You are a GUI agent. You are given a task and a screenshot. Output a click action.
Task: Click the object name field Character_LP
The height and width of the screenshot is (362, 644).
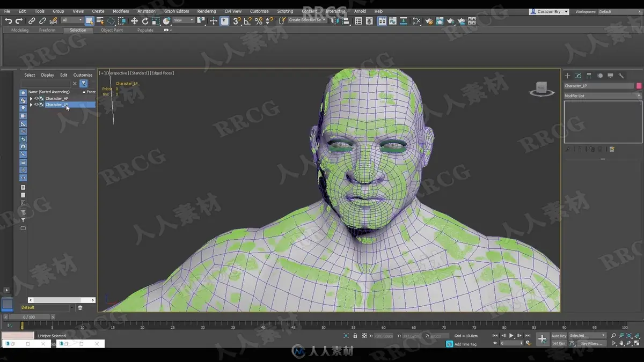[599, 86]
